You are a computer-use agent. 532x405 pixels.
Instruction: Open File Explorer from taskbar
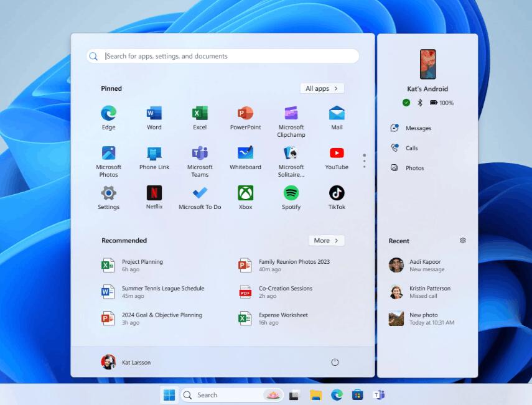(x=315, y=395)
